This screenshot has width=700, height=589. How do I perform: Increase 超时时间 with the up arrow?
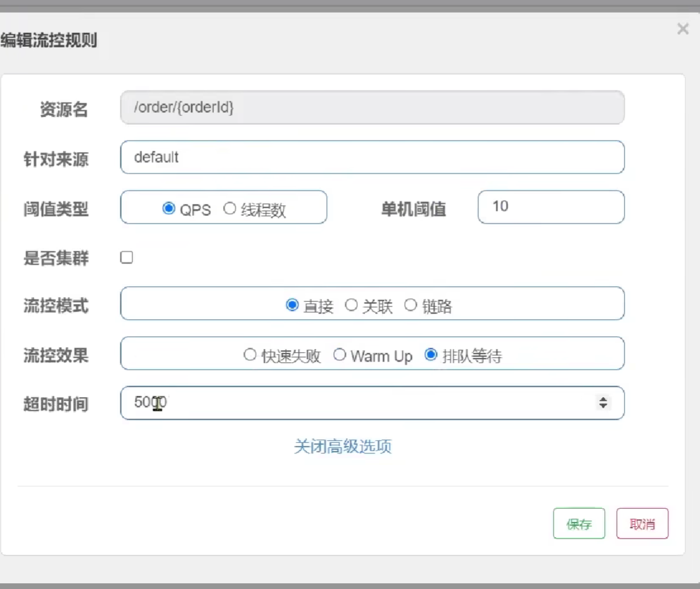coord(603,399)
